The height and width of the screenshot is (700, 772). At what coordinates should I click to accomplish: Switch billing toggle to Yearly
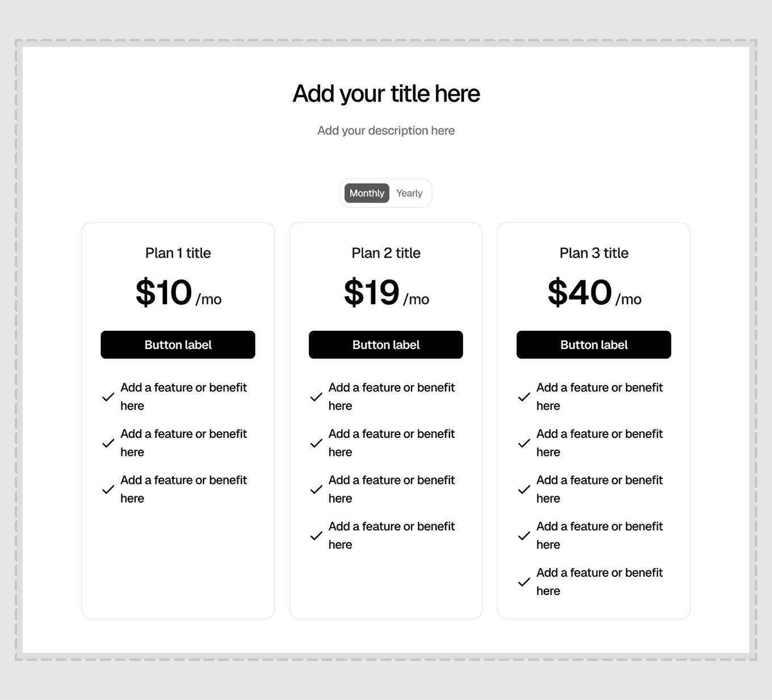409,193
